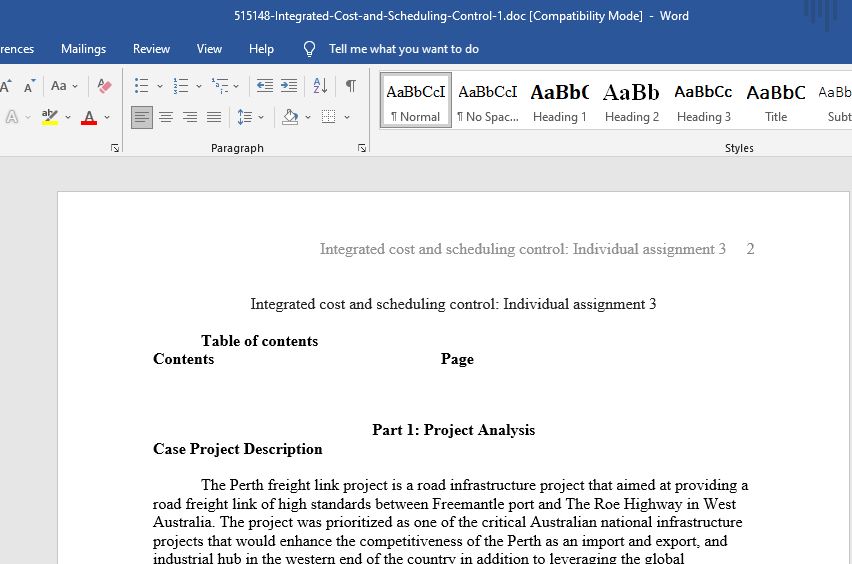The image size is (852, 564).
Task: Open text effects outlined A icon
Action: coord(12,117)
